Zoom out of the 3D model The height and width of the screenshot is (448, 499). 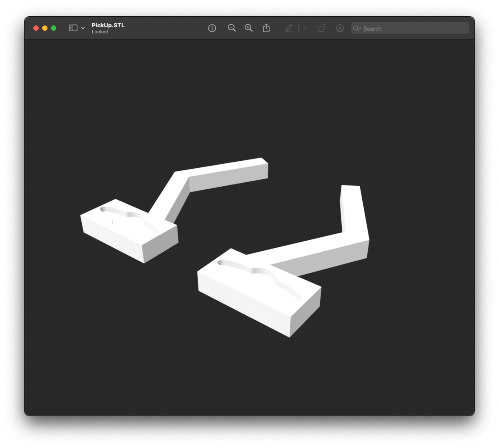[231, 28]
